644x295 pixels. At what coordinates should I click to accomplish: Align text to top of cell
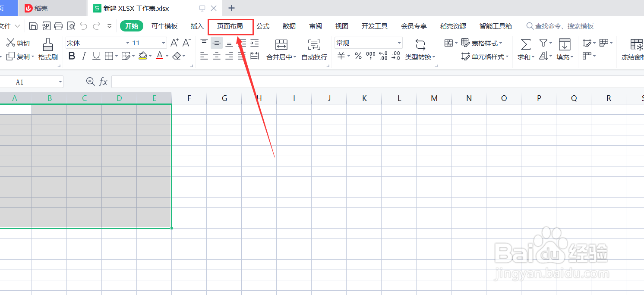pyautogui.click(x=204, y=42)
